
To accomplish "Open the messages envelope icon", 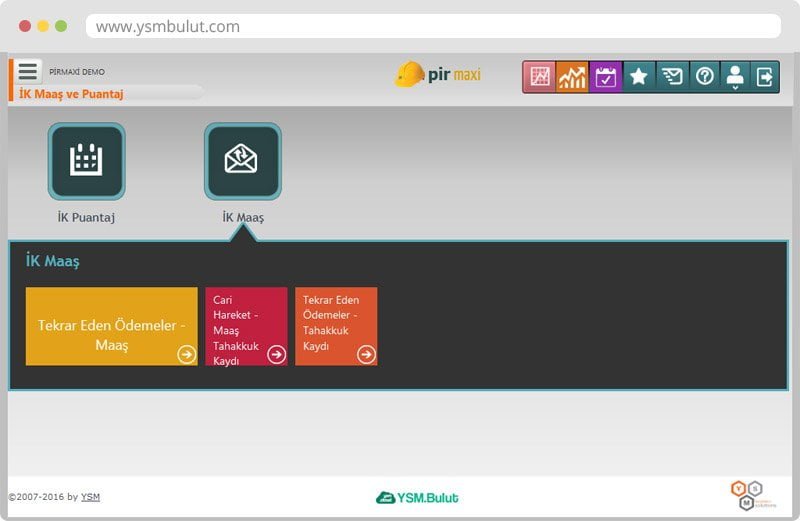I will click(672, 77).
